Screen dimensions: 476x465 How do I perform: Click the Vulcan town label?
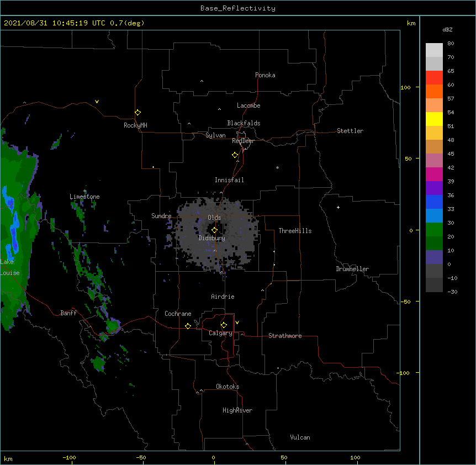pos(300,437)
